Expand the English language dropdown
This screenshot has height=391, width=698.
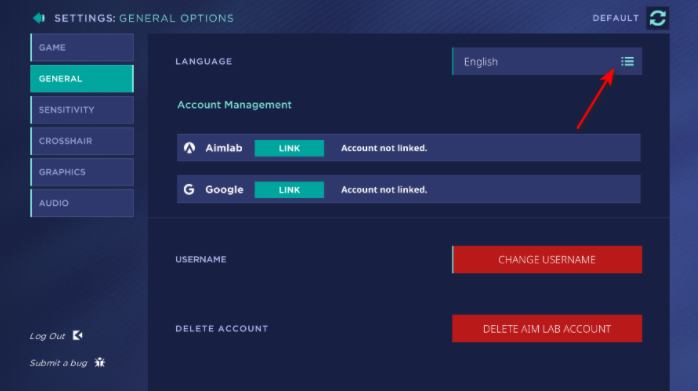(547, 61)
